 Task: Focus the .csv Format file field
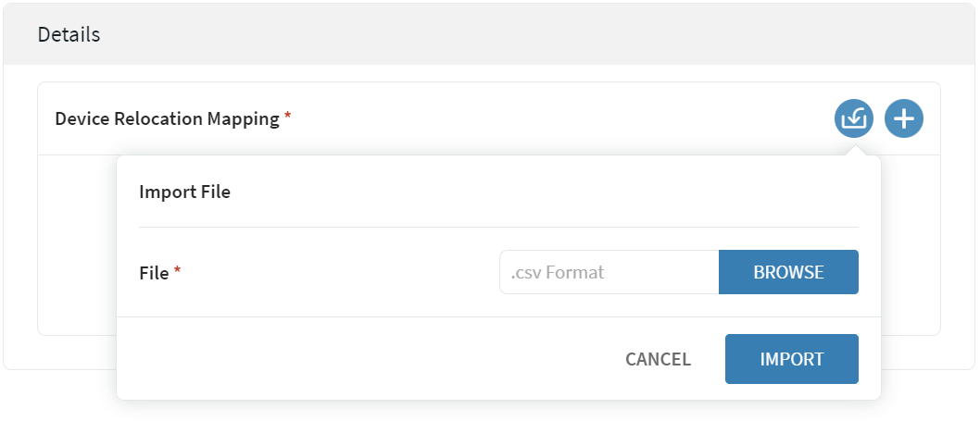tap(609, 272)
